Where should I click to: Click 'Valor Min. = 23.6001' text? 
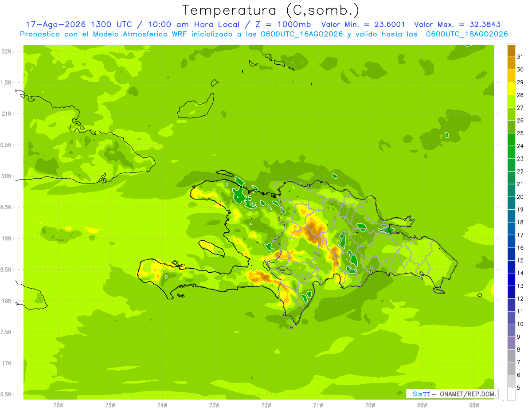point(363,24)
